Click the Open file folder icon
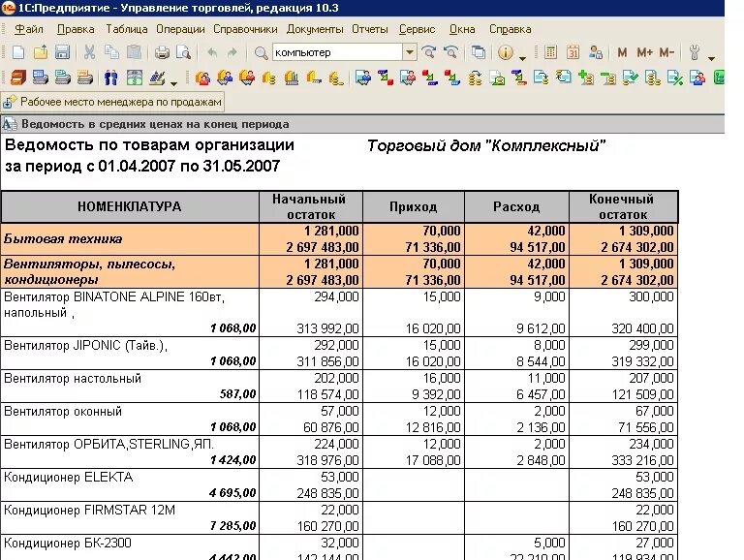Image resolution: width=744 pixels, height=560 pixels. point(41,52)
